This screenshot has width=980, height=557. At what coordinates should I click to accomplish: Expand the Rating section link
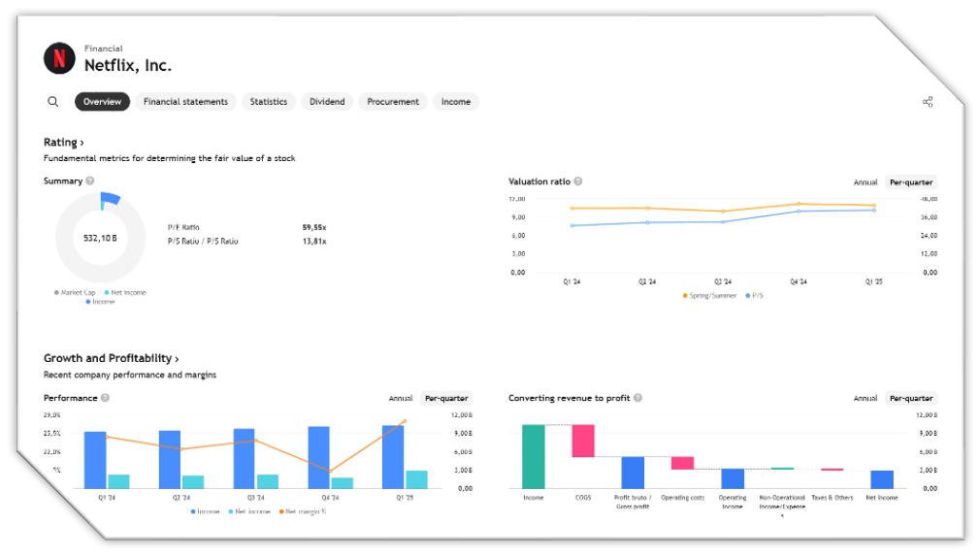[x=64, y=143]
